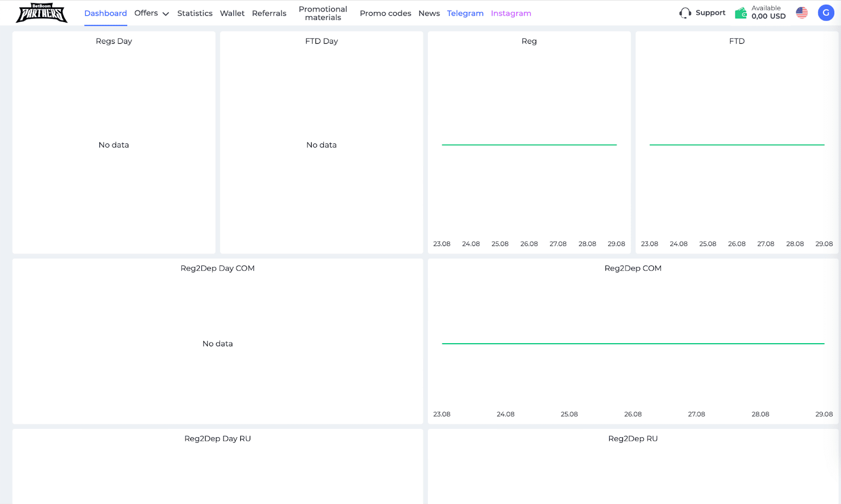Screen dimensions: 841x504
Task: Open the blue G profile avatar
Action: pos(826,13)
